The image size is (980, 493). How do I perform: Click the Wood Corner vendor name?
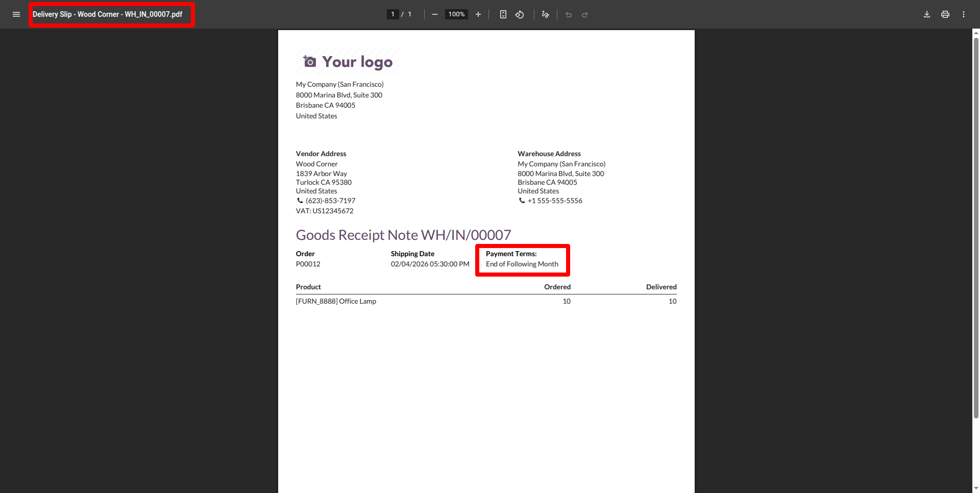point(317,164)
